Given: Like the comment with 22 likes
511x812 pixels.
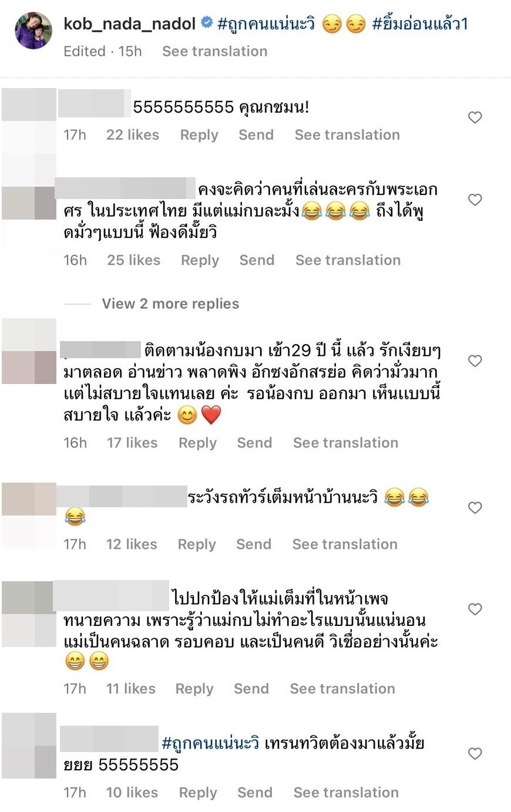Looking at the screenshot, I should click(475, 117).
